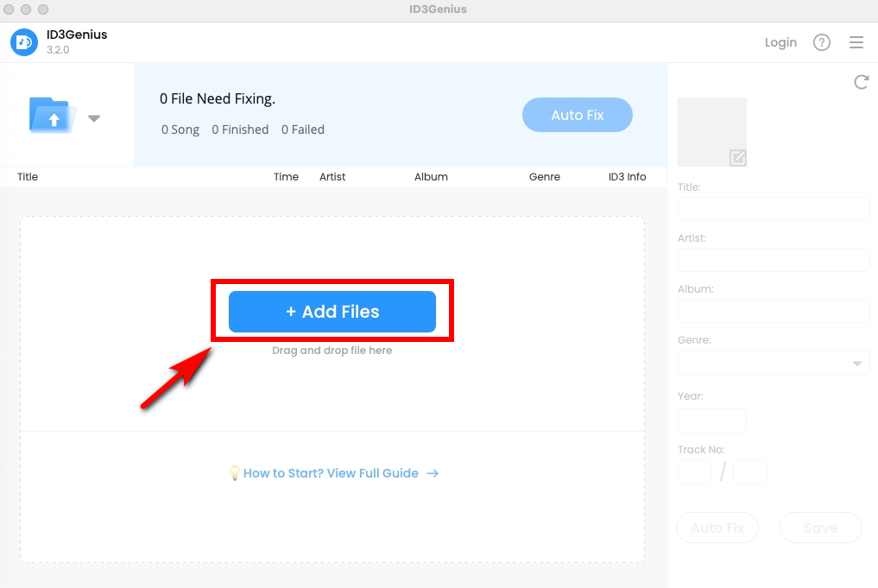Sort by the Genre column header
This screenshot has height=588, width=878.
[544, 177]
